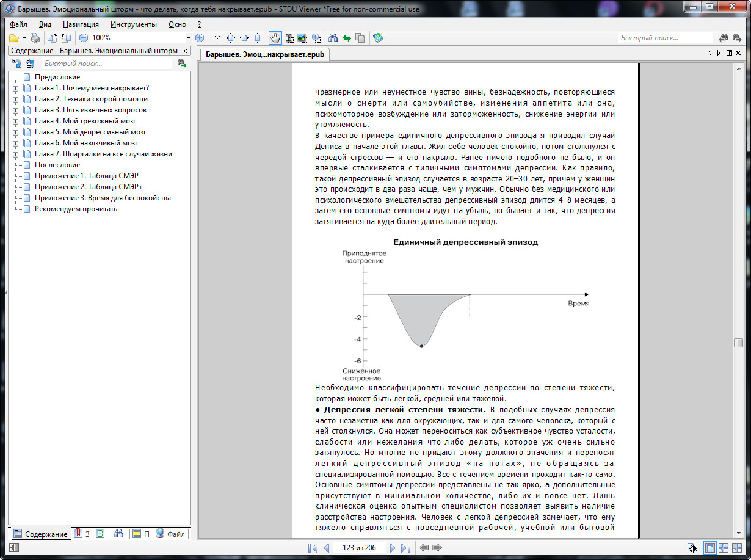This screenshot has width=751, height=560.
Task: Expand Глава 5. Мой депрессивный мозг
Action: point(15,132)
